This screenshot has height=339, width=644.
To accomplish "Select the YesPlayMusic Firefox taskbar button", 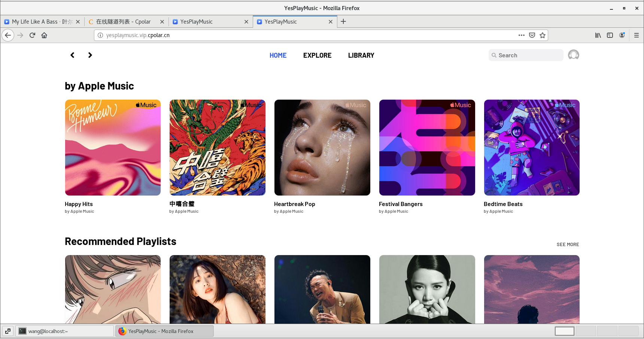I will pyautogui.click(x=165, y=331).
